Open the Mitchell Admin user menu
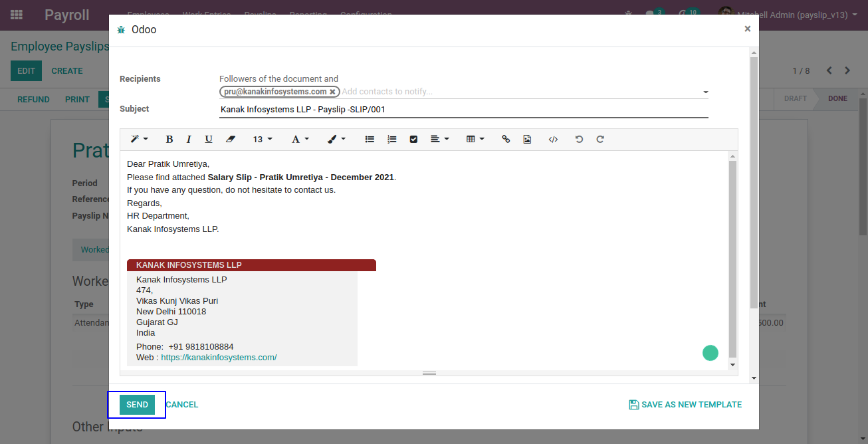868x444 pixels. pyautogui.click(x=788, y=15)
